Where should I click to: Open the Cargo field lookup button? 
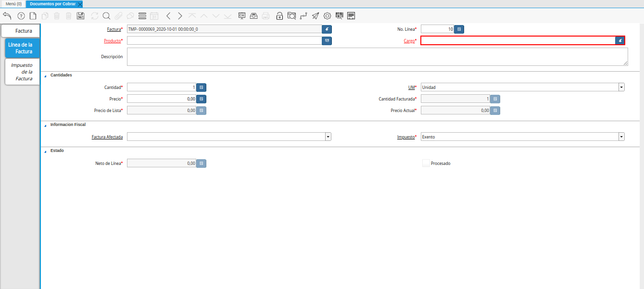click(620, 41)
